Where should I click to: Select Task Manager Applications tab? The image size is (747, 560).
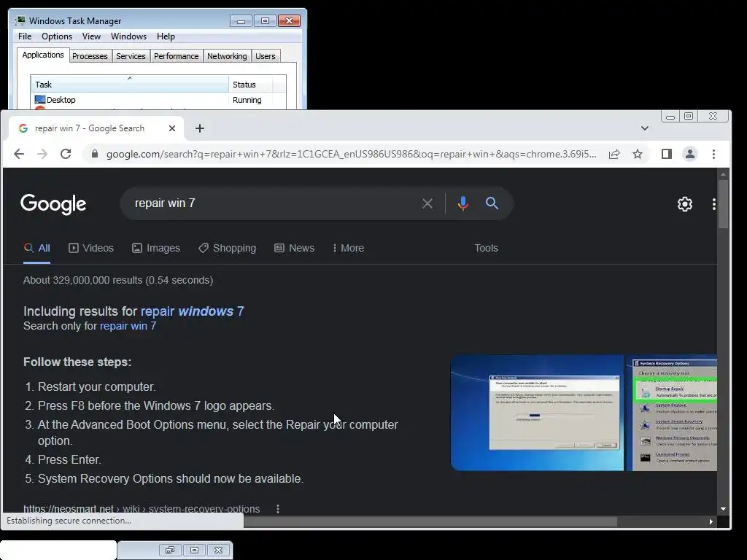[43, 55]
